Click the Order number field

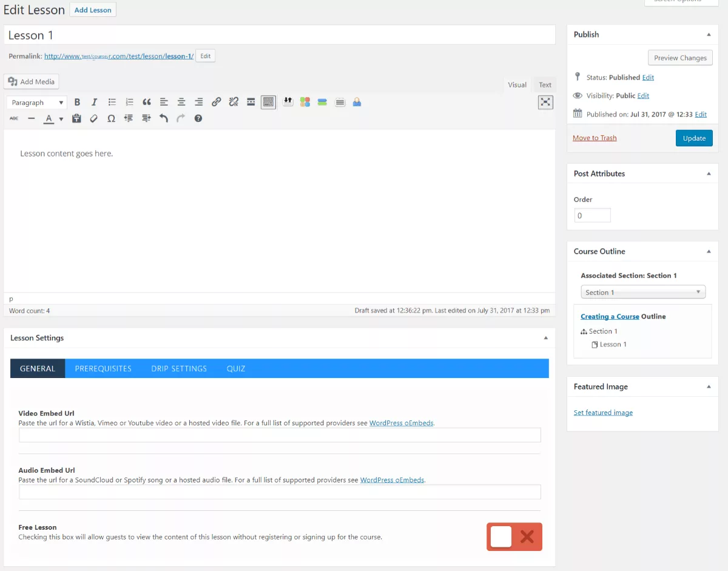tap(592, 215)
